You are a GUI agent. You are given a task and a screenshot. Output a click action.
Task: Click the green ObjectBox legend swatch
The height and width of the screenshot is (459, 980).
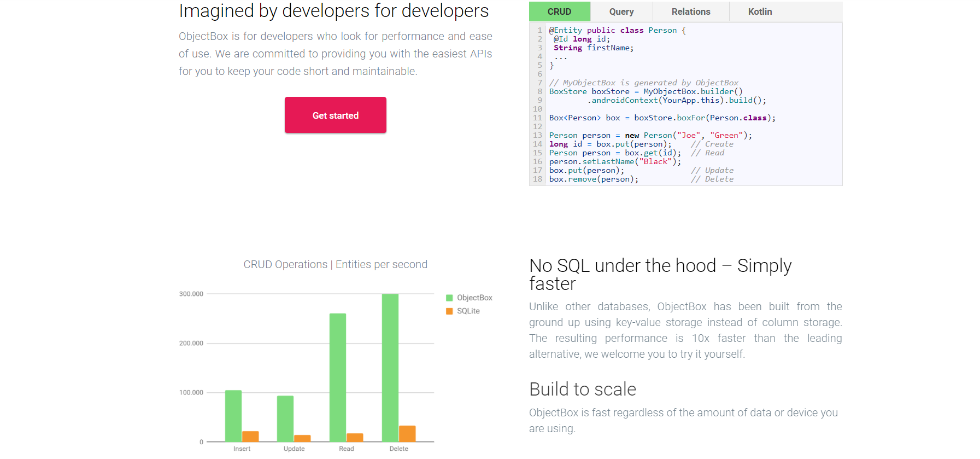click(x=449, y=298)
